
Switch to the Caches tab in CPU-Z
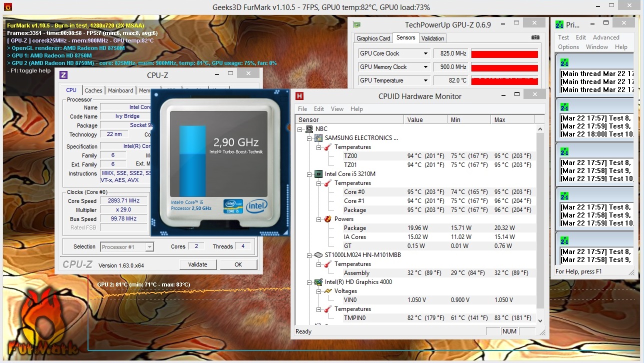[93, 90]
